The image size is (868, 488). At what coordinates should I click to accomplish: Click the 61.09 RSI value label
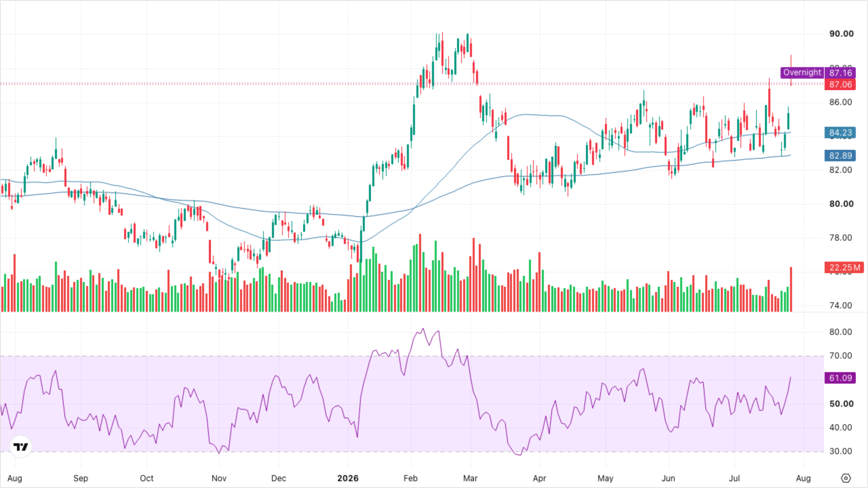click(840, 378)
